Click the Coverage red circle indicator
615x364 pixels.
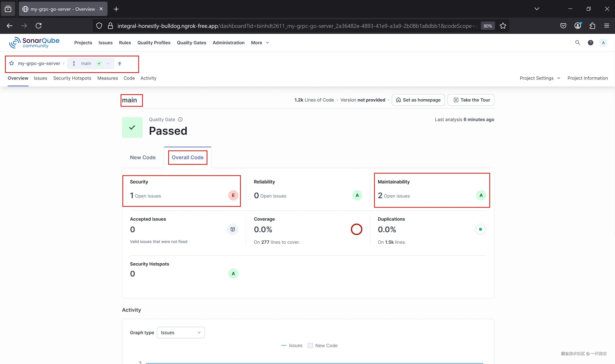pyautogui.click(x=356, y=229)
